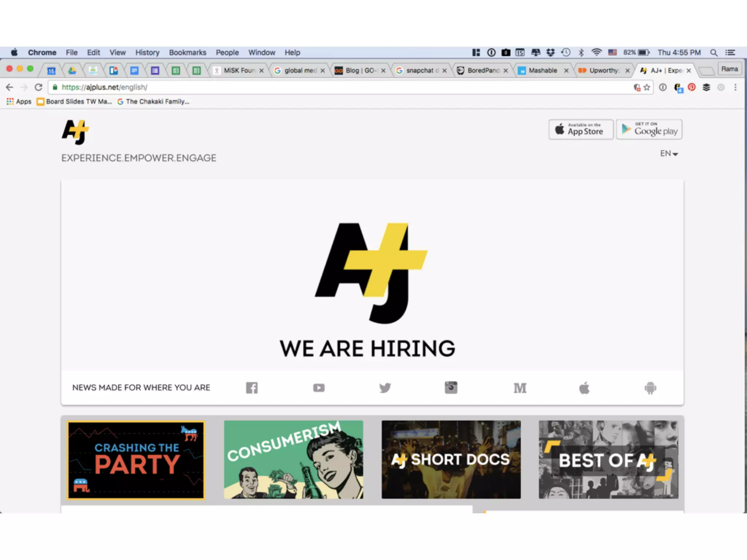Click the Twitter bird icon
The width and height of the screenshot is (747, 560).
click(385, 388)
